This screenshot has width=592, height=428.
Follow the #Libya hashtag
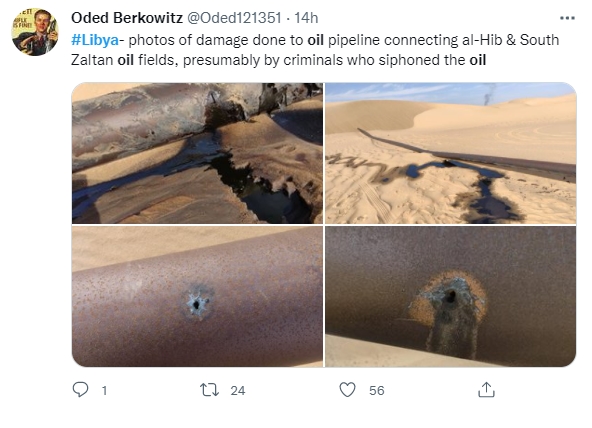[95, 40]
